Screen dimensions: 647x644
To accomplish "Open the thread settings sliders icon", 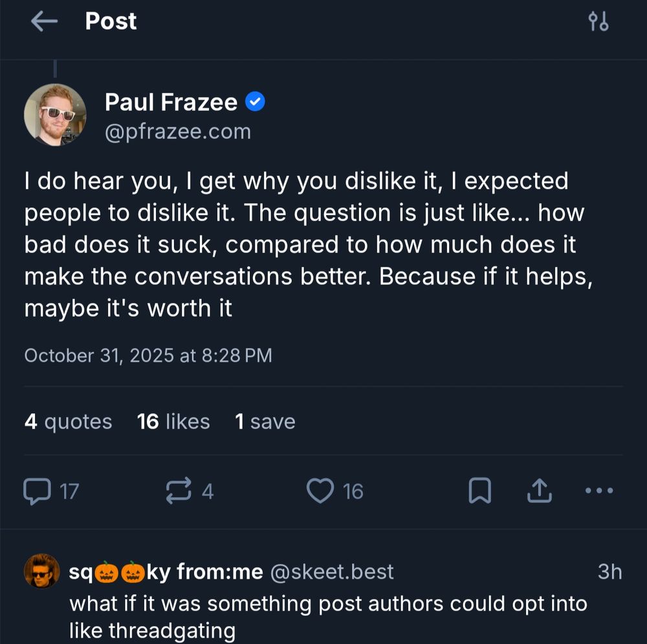I will [x=598, y=21].
